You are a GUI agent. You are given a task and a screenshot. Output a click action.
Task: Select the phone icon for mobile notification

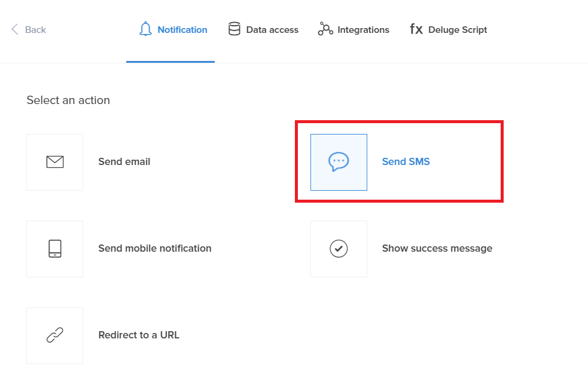pyautogui.click(x=55, y=249)
